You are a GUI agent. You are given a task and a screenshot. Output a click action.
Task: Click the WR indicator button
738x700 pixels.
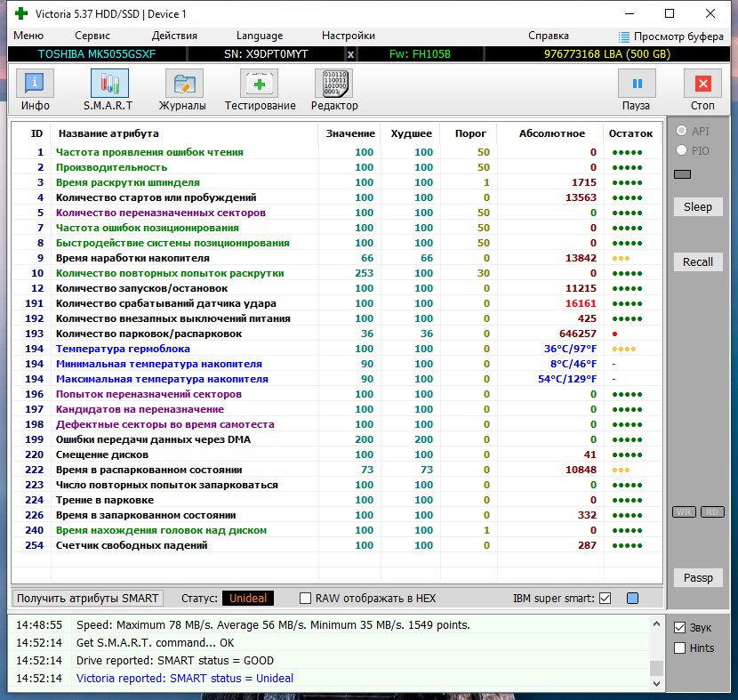pyautogui.click(x=685, y=511)
